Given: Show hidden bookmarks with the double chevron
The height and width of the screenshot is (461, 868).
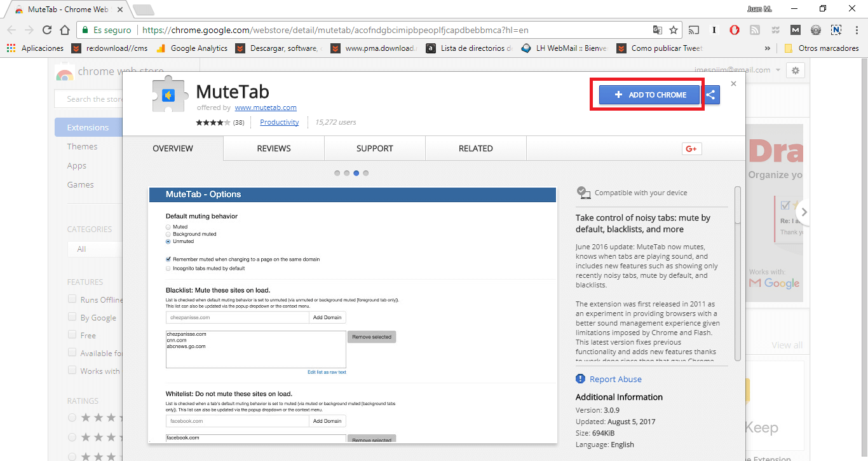Looking at the screenshot, I should pos(768,48).
